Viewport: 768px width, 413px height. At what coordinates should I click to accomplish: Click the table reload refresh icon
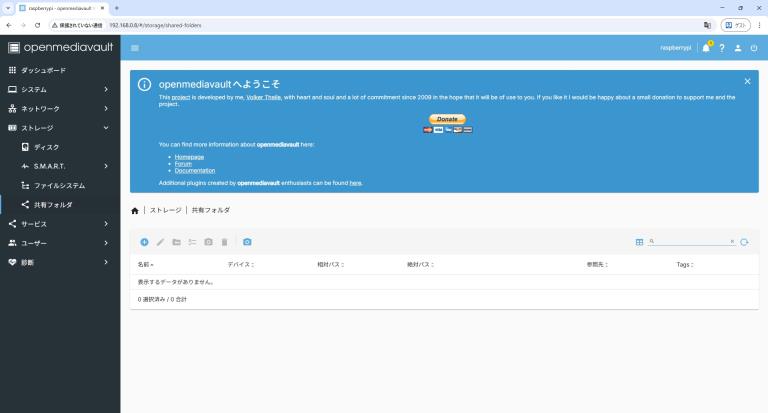(744, 242)
